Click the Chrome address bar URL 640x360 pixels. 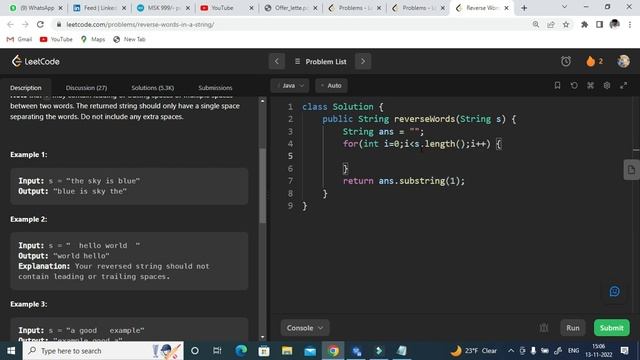point(140,24)
